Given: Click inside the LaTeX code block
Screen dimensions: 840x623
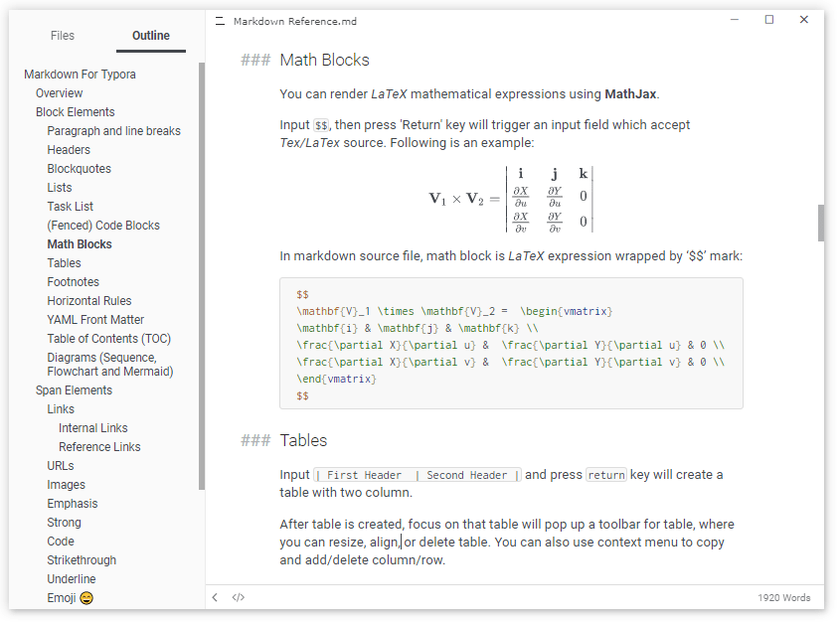Looking at the screenshot, I should pyautogui.click(x=511, y=345).
